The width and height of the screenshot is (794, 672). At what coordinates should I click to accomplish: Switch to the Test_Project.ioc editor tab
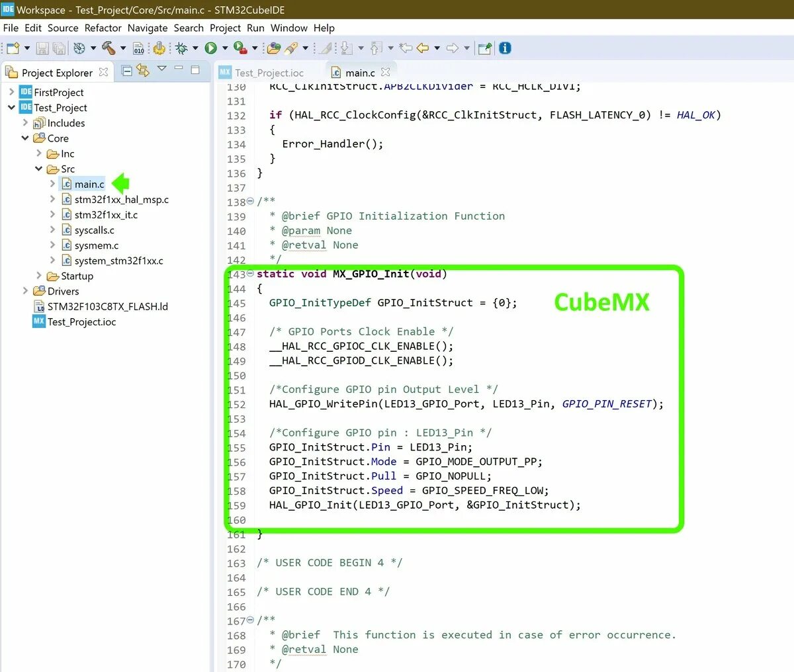pos(261,73)
